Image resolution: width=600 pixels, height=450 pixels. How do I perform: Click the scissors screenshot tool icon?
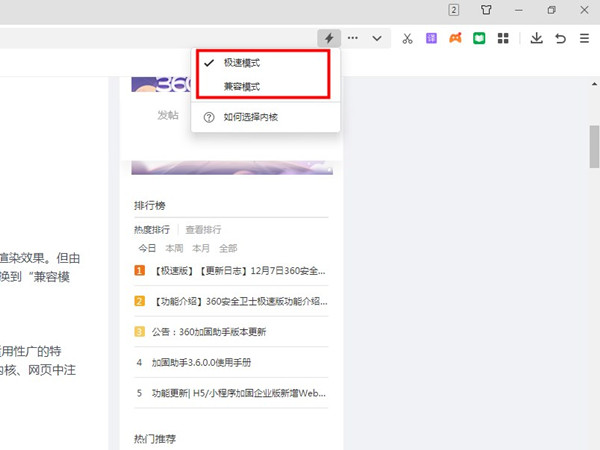(x=407, y=38)
